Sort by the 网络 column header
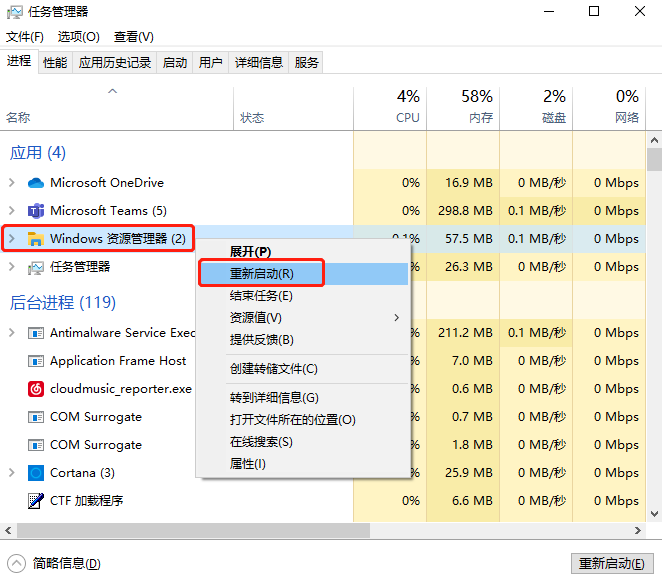 pos(609,107)
